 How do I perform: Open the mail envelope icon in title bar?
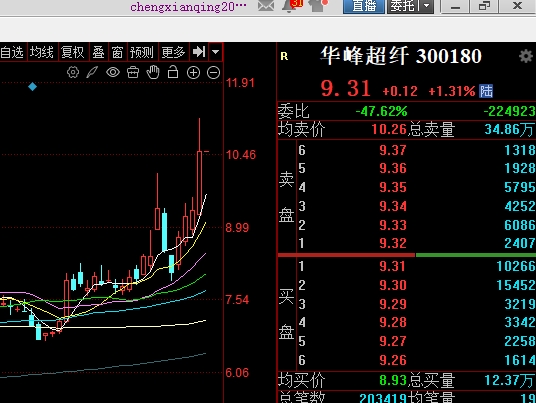[266, 5]
